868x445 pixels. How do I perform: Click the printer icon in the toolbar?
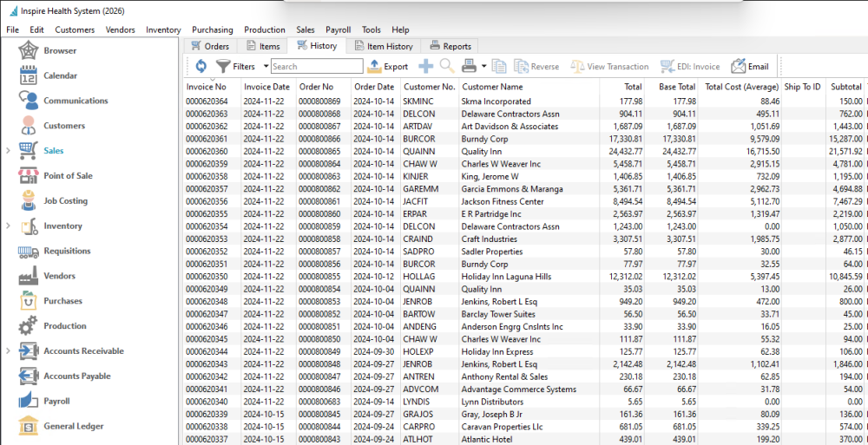click(x=470, y=67)
